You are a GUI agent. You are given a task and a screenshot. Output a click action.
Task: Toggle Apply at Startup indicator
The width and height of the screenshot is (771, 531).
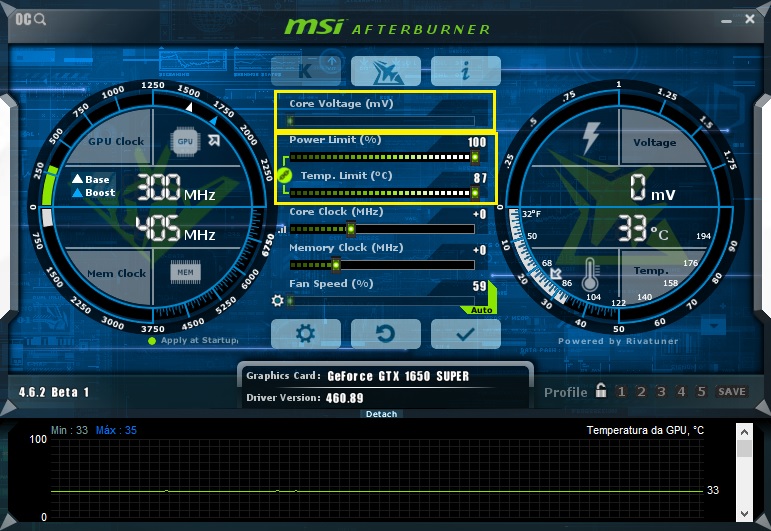point(152,341)
